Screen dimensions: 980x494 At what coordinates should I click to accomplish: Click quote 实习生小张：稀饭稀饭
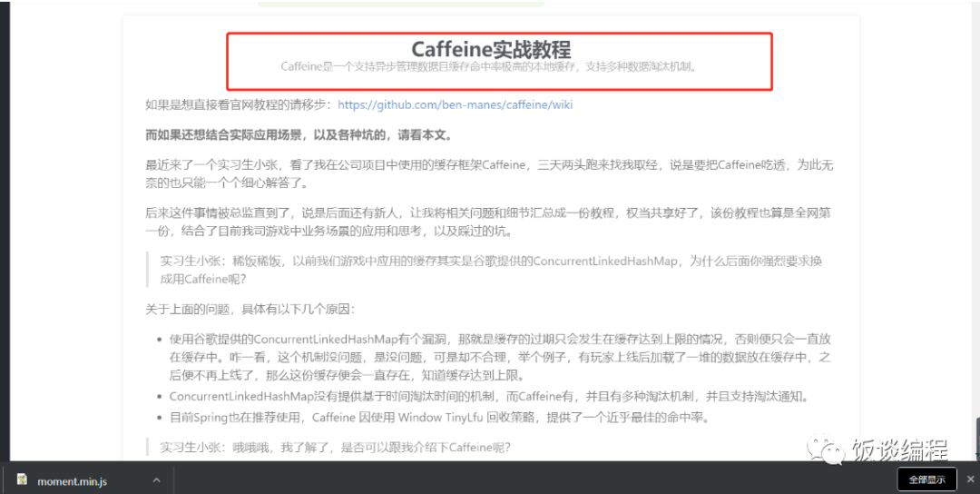tap(491, 270)
